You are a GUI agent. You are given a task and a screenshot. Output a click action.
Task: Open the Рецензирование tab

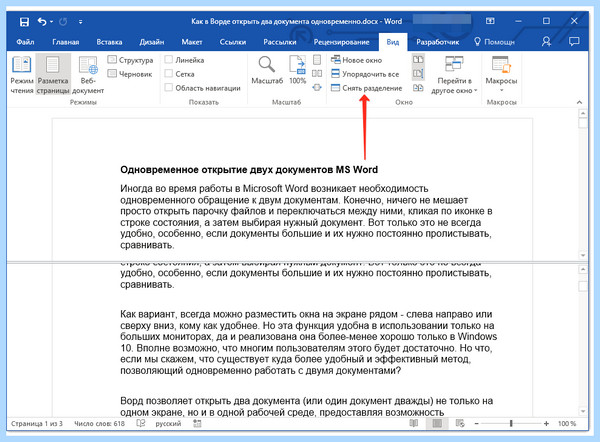tap(341, 42)
